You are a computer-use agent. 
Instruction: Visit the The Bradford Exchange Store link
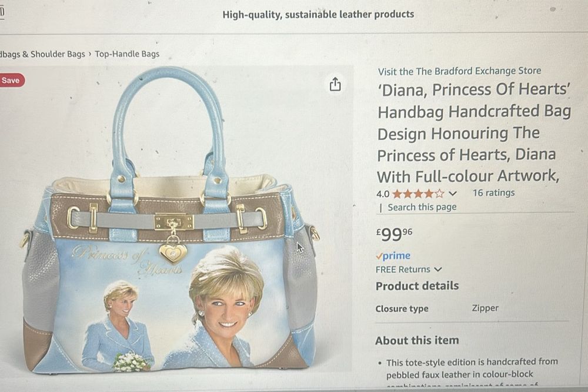459,71
